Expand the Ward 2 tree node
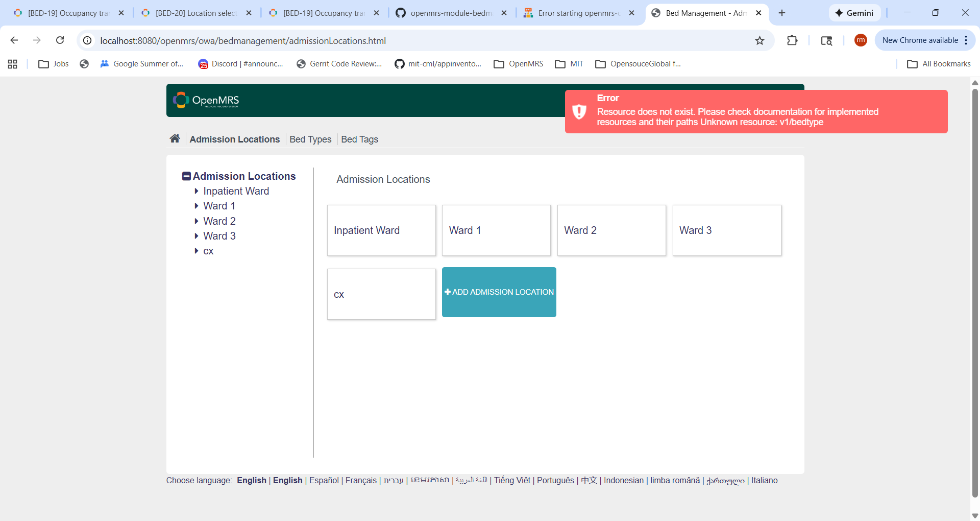 pyautogui.click(x=197, y=221)
